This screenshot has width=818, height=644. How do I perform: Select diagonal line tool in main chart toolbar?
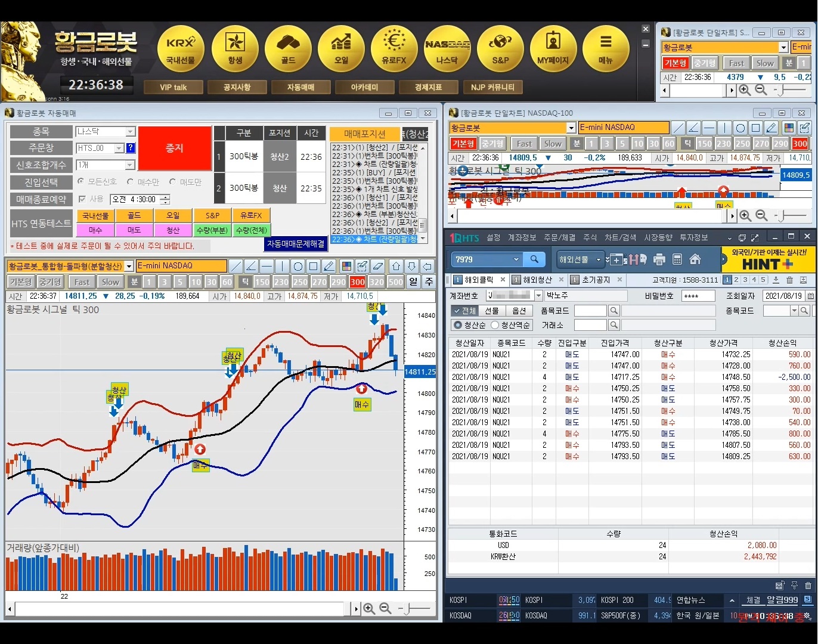coord(236,266)
